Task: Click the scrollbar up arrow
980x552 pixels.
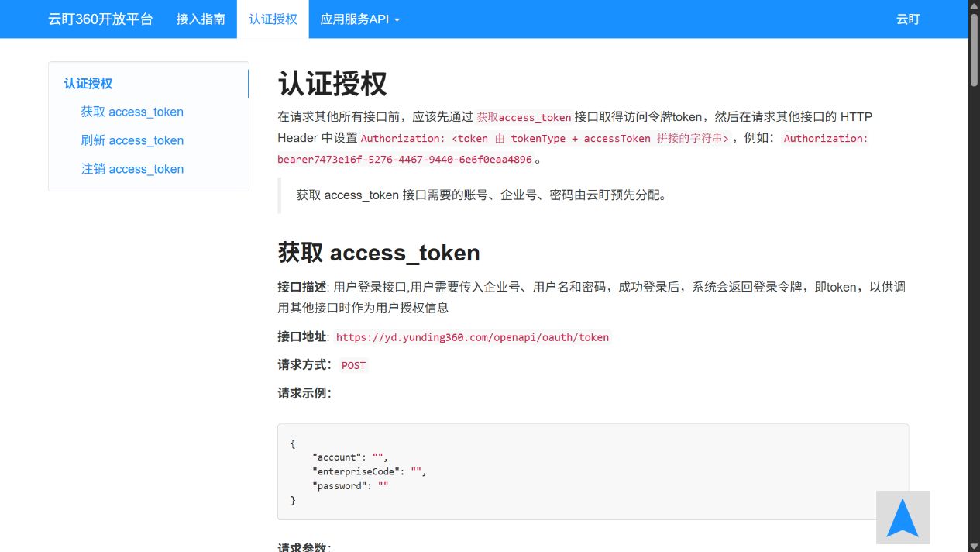Action: tap(974, 5)
